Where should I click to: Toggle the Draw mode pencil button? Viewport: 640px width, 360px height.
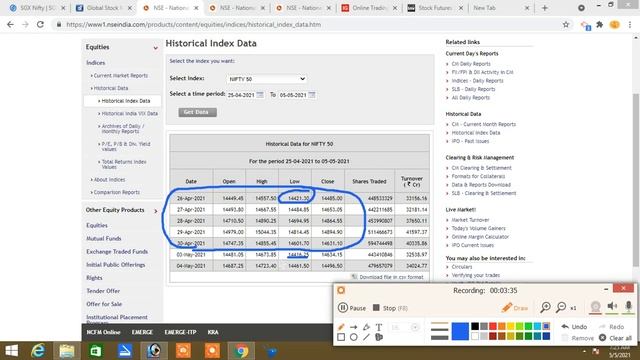tap(514, 307)
